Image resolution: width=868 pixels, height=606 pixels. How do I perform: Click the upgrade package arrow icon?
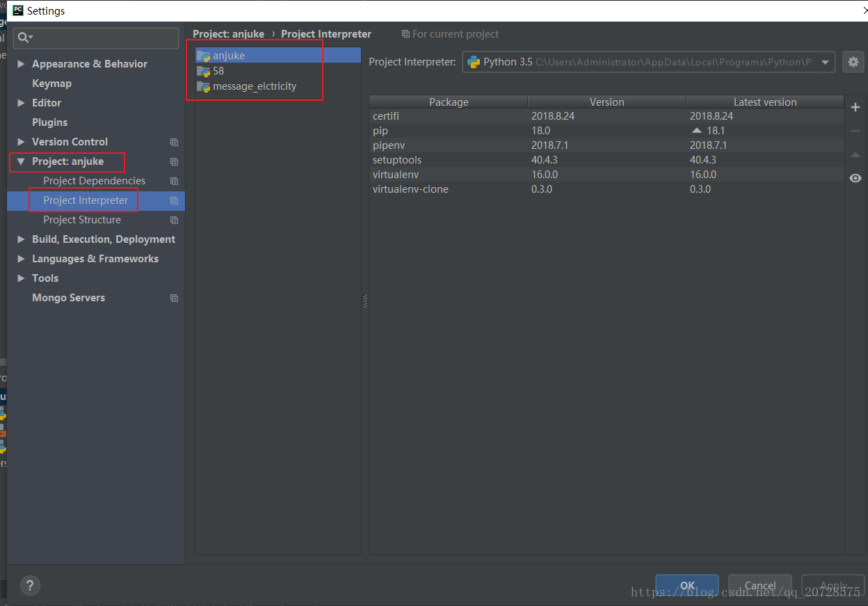[x=855, y=154]
